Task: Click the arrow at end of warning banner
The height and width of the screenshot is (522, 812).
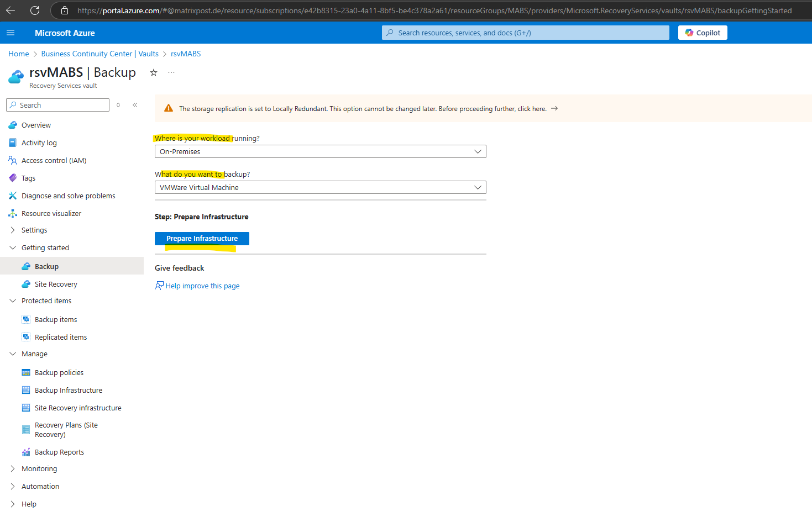Action: pos(554,108)
